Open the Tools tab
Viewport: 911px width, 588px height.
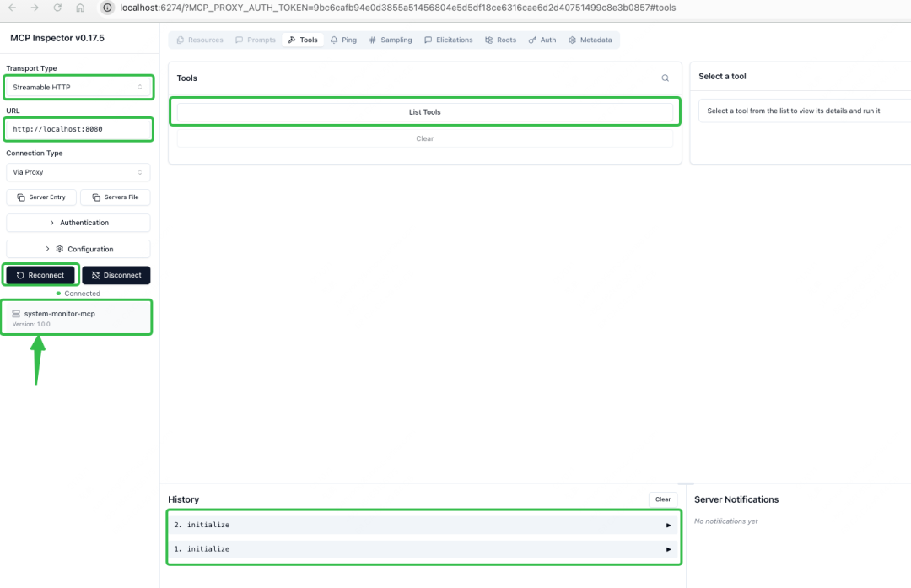click(304, 40)
